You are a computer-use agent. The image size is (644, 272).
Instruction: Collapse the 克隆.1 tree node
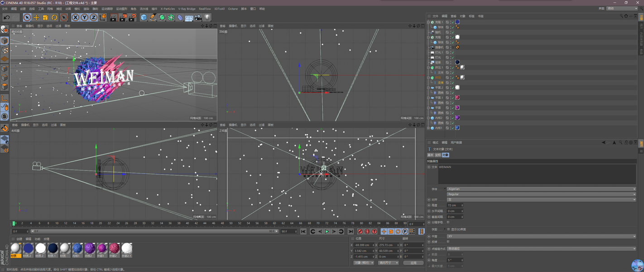coord(428,22)
